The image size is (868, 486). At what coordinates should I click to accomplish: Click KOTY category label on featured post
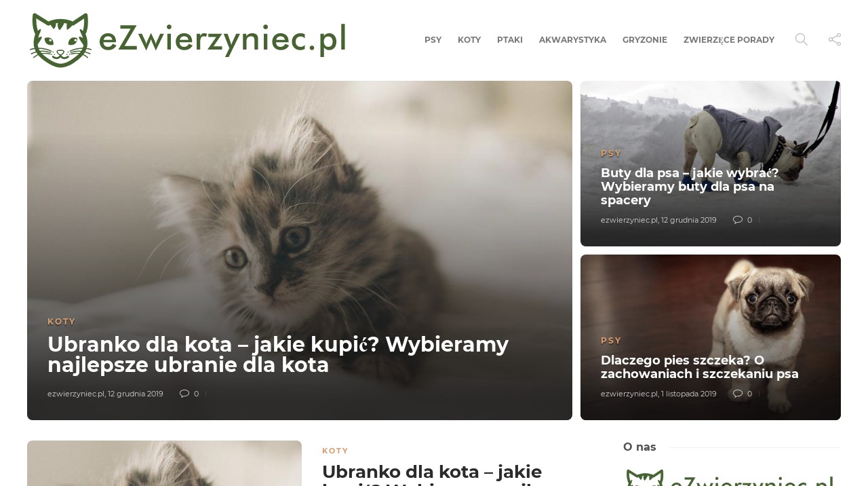click(62, 322)
